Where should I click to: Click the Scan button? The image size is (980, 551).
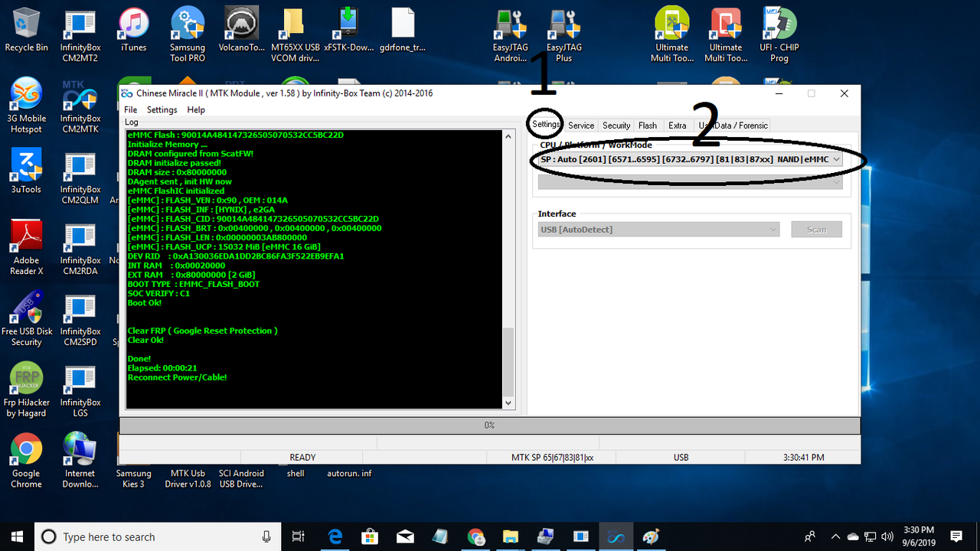tap(817, 230)
